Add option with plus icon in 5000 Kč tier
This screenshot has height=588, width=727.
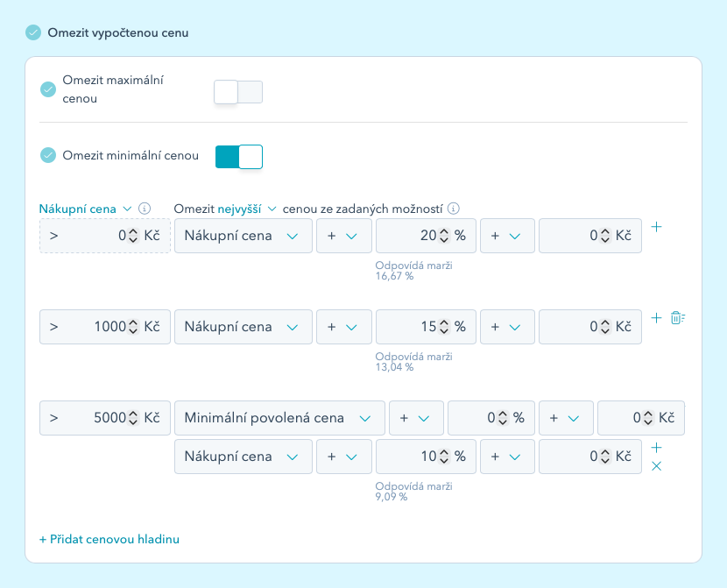(656, 448)
